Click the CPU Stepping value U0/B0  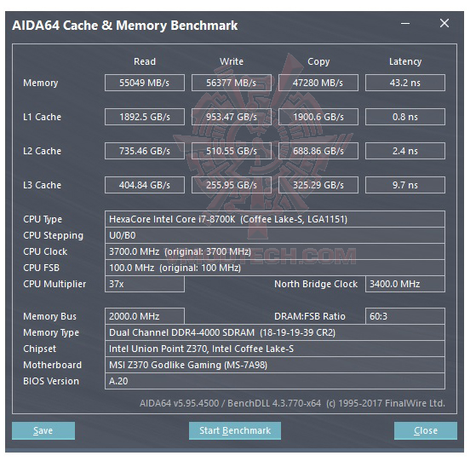click(x=275, y=235)
